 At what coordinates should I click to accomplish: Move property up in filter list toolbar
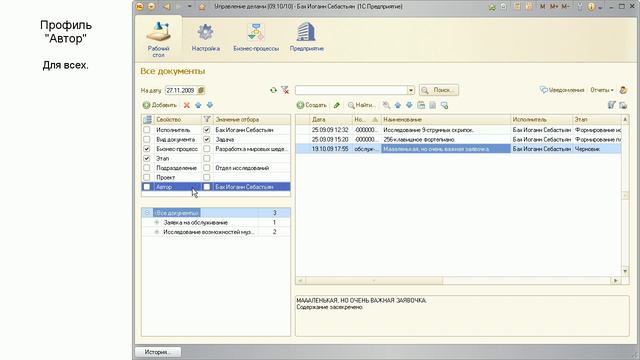click(x=198, y=105)
